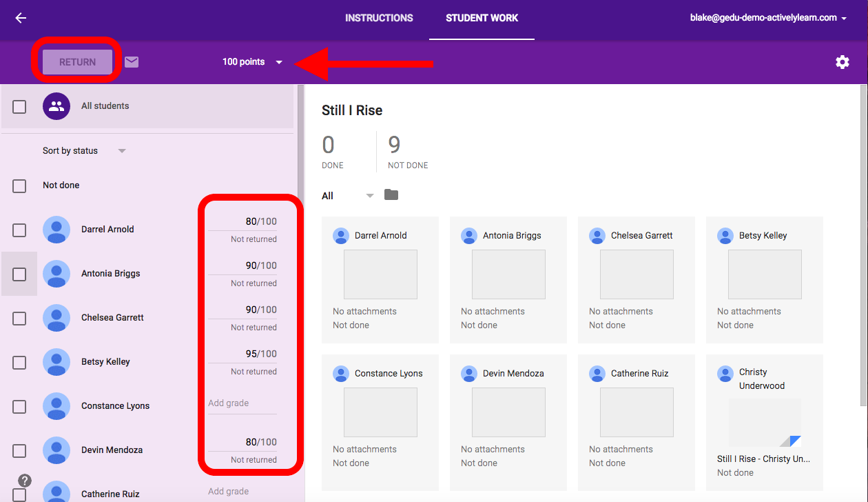
Task: Click Constance Lyons's avatar in student list
Action: click(56, 406)
